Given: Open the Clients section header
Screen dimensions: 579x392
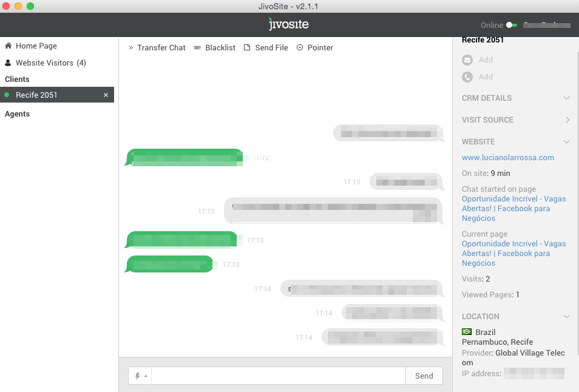Looking at the screenshot, I should pyautogui.click(x=16, y=79).
